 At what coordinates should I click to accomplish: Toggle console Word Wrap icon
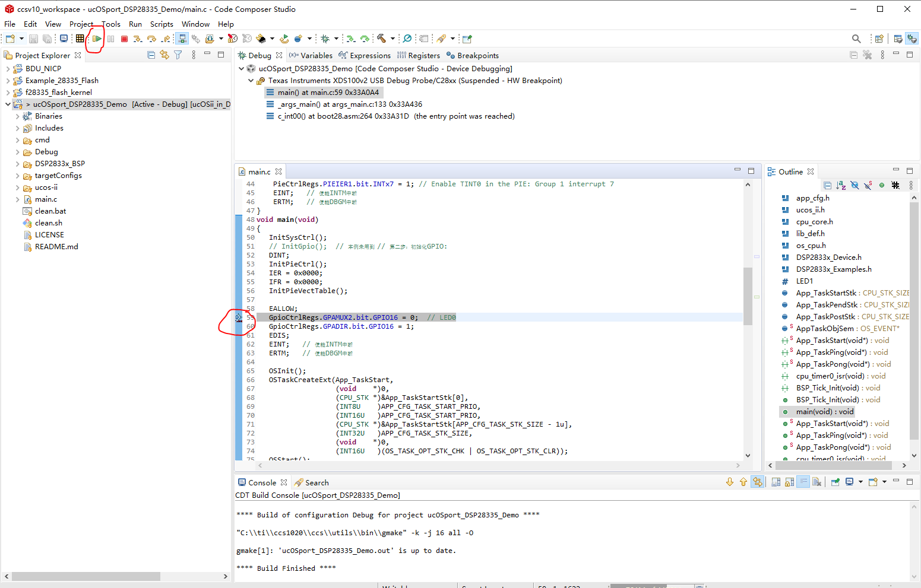coord(803,482)
